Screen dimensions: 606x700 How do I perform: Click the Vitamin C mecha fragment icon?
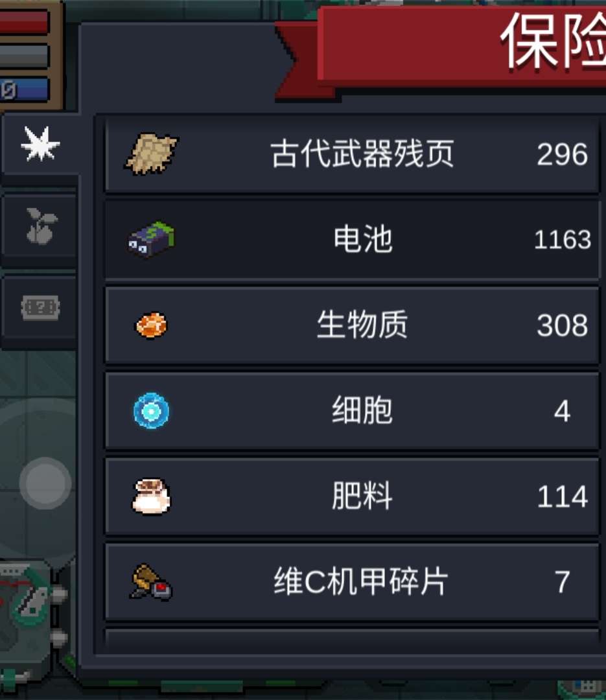151,582
